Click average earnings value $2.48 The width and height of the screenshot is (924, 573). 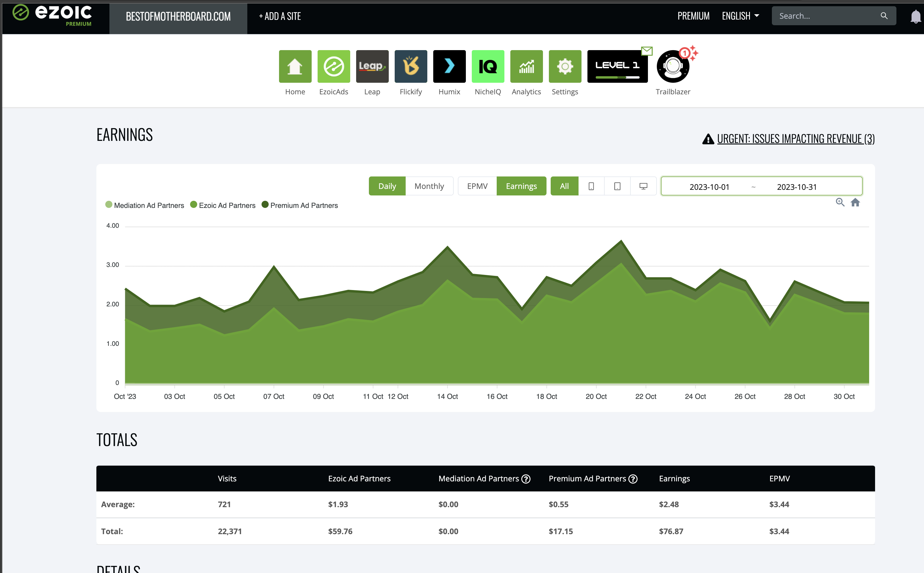[x=669, y=504]
